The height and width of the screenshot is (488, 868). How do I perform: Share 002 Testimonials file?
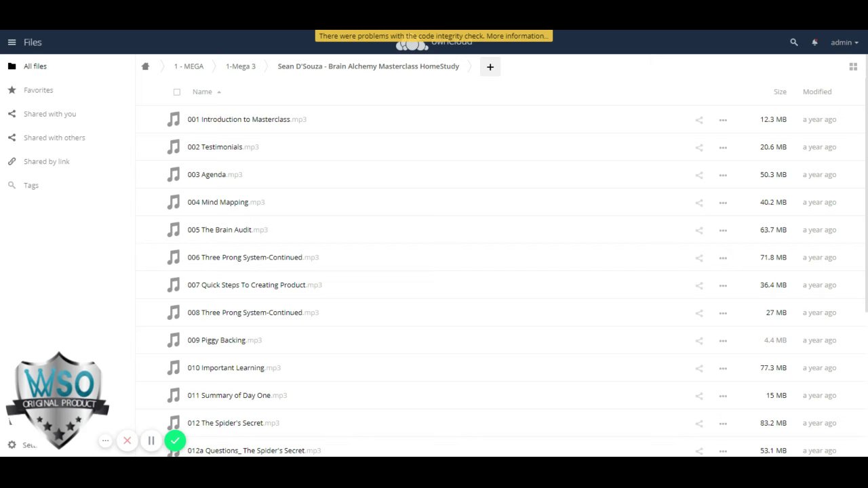[699, 147]
